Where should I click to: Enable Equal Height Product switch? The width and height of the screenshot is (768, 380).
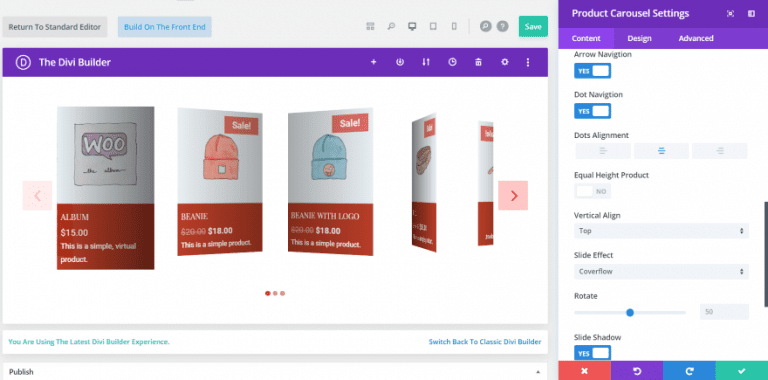593,191
